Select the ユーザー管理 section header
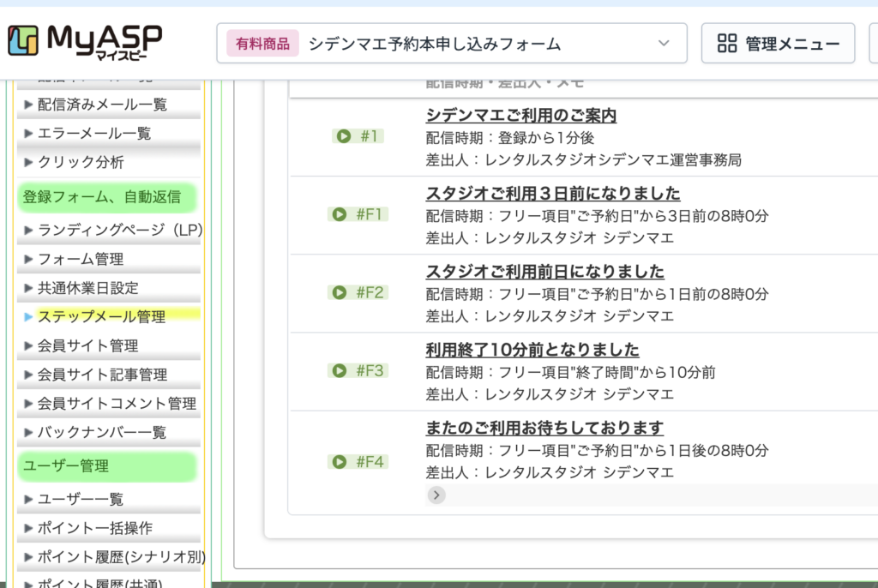This screenshot has height=588, width=878. 106,466
